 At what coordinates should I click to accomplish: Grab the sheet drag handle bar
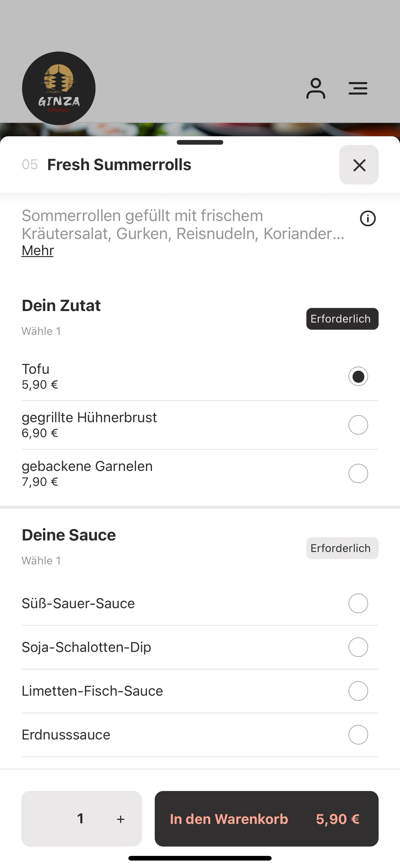click(x=200, y=142)
